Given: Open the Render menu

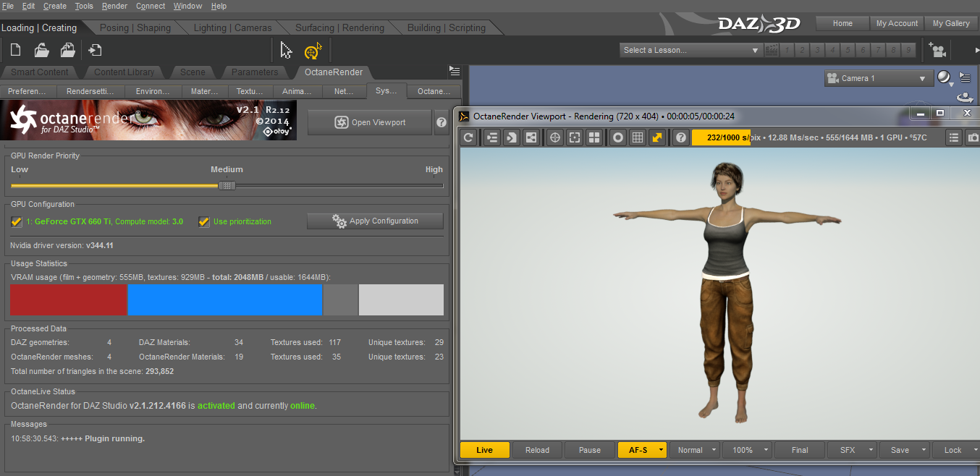Looking at the screenshot, I should [114, 6].
